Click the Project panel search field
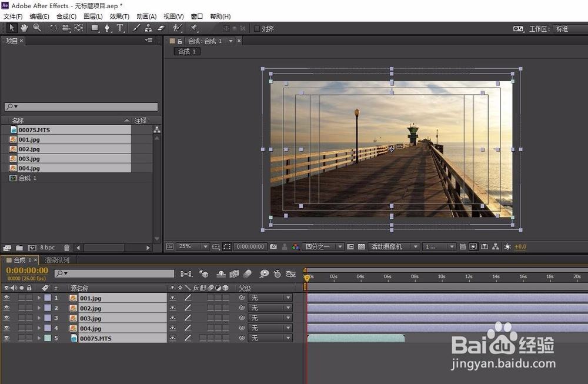The height and width of the screenshot is (384, 588). [81, 106]
